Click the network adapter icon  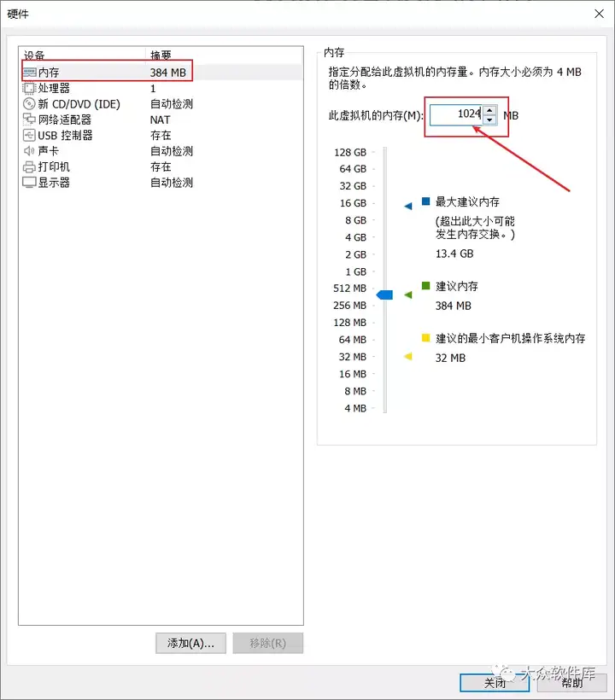[x=29, y=120]
